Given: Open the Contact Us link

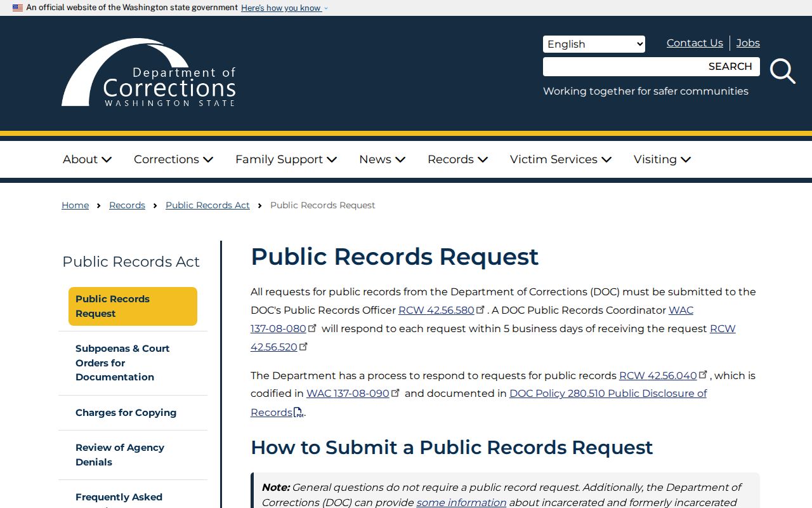Looking at the screenshot, I should [695, 43].
